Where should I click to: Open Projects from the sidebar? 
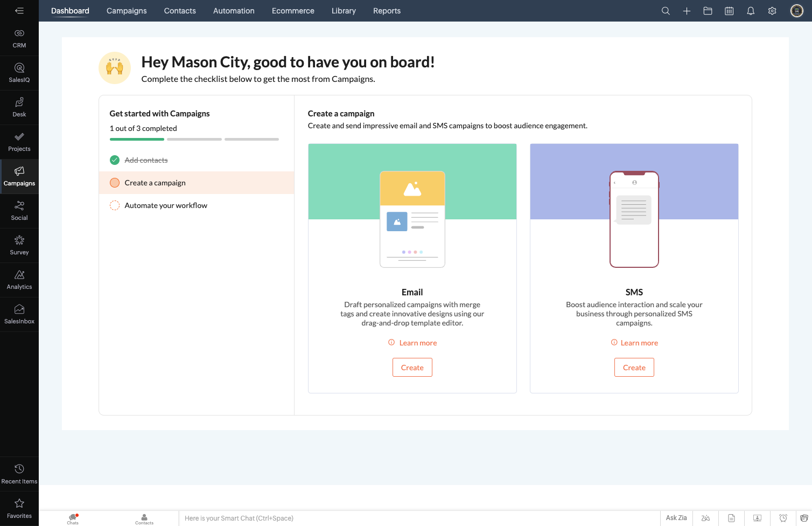coord(19,142)
